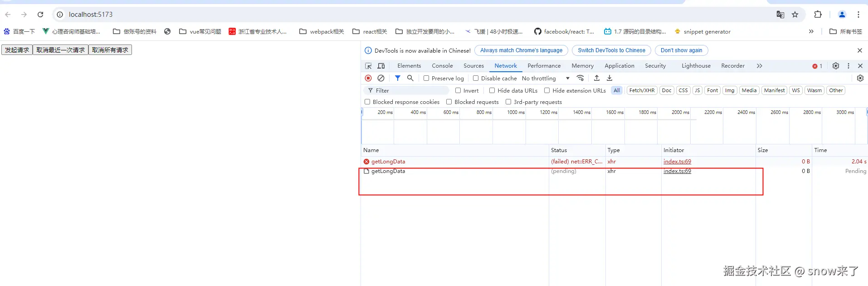Select the inspect element picker icon
The image size is (868, 286).
368,66
